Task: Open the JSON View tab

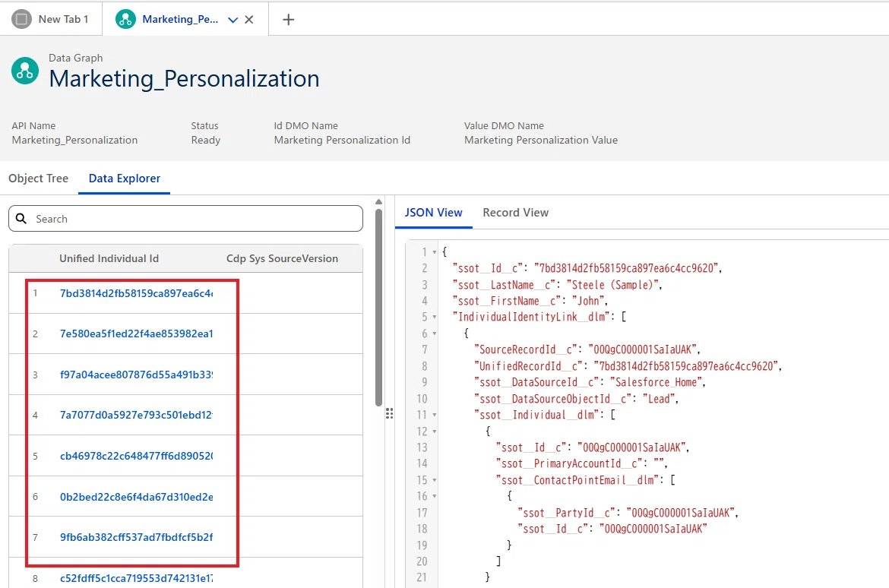Action: (x=433, y=213)
